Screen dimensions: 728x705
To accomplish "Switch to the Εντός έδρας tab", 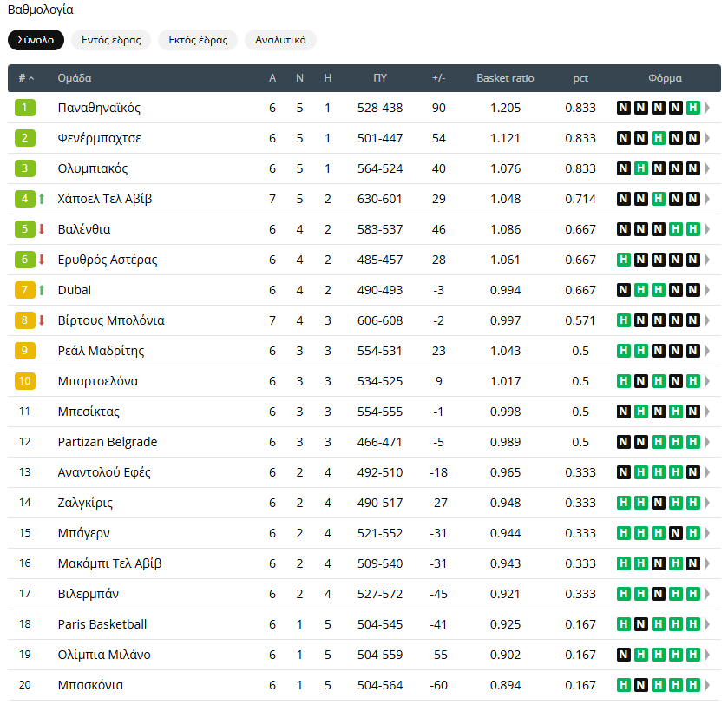I will [111, 40].
